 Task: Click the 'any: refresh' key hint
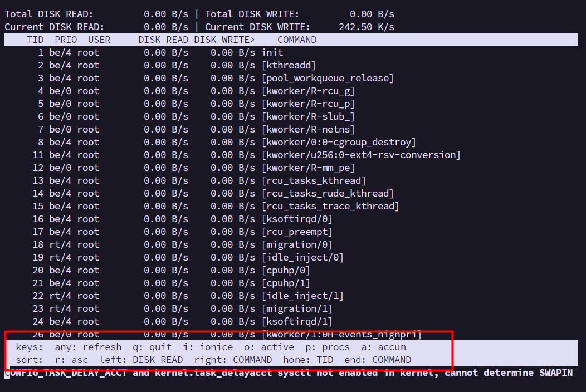[88, 347]
